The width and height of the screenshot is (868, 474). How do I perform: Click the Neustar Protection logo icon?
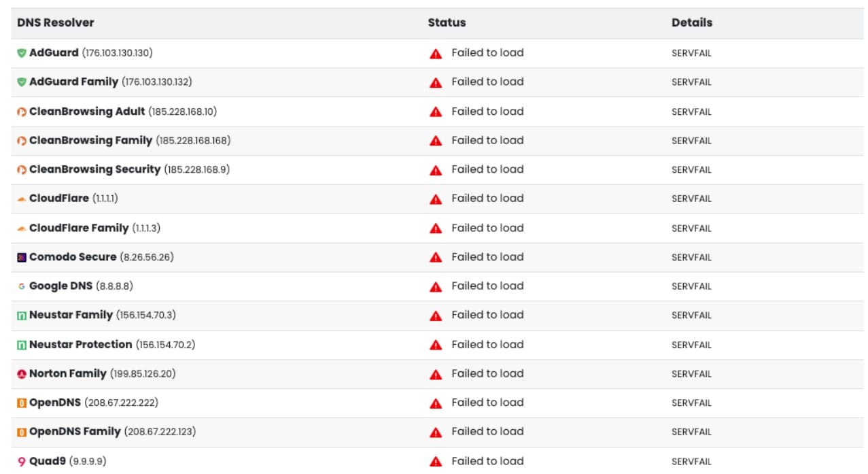tap(22, 345)
